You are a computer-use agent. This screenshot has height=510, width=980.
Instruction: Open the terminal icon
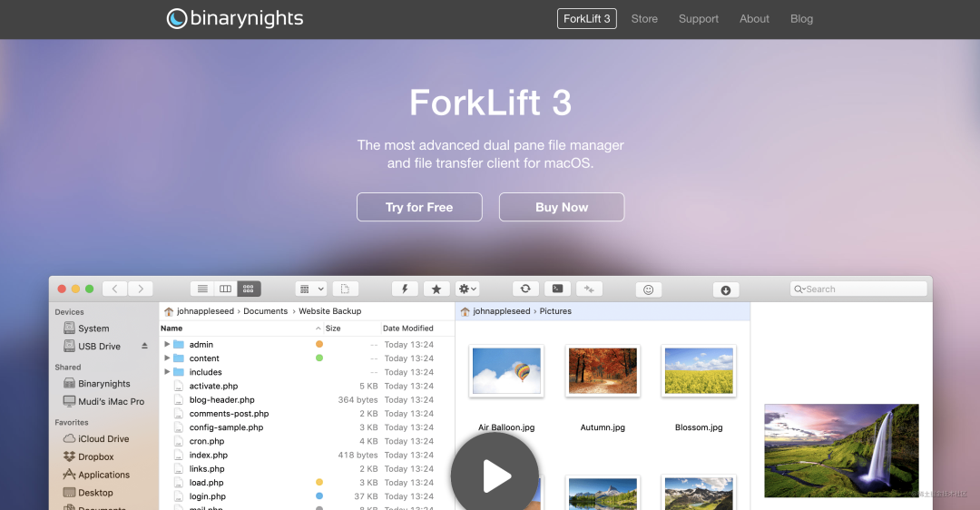pos(557,289)
